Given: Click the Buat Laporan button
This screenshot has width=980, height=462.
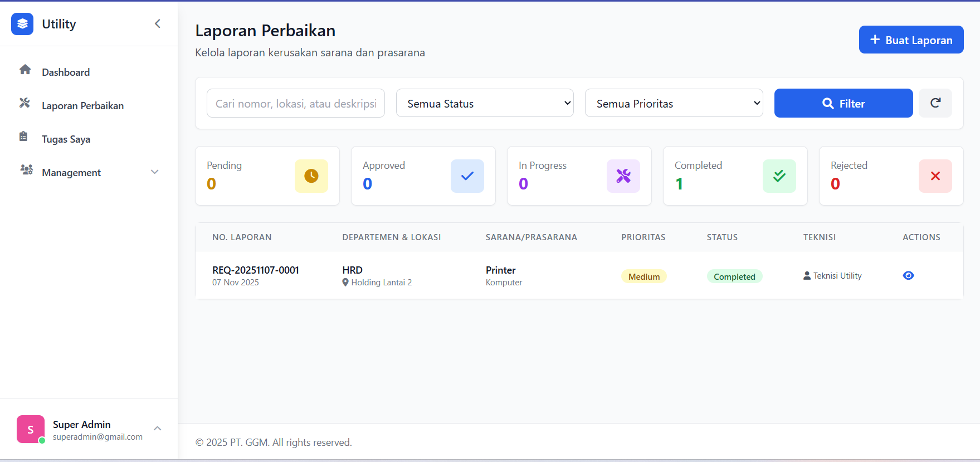Looking at the screenshot, I should [x=911, y=40].
